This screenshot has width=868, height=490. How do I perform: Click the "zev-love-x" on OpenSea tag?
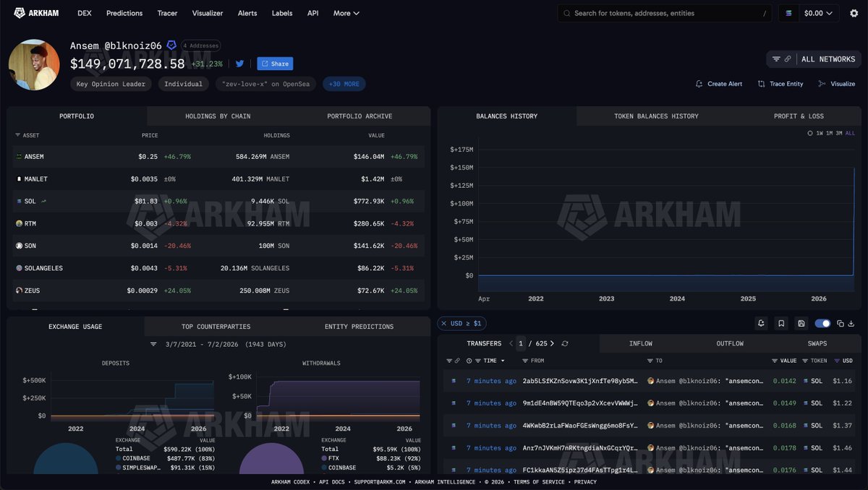(266, 84)
